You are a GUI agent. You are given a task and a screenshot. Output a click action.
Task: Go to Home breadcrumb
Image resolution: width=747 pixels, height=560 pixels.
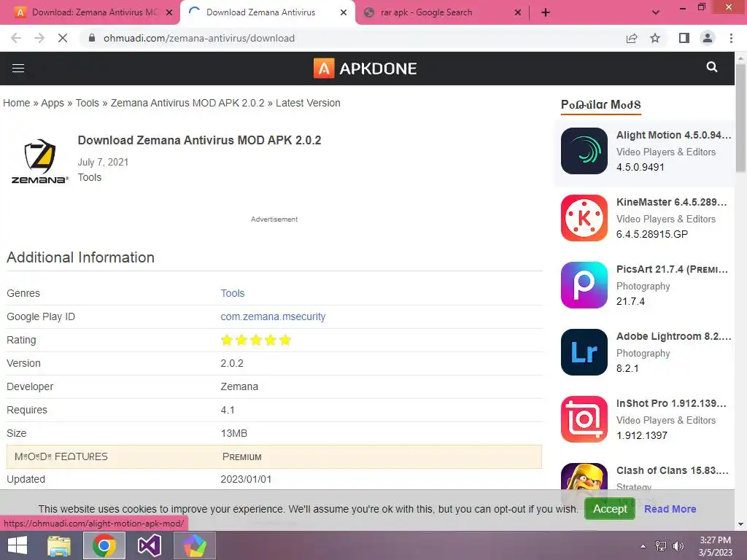17,103
